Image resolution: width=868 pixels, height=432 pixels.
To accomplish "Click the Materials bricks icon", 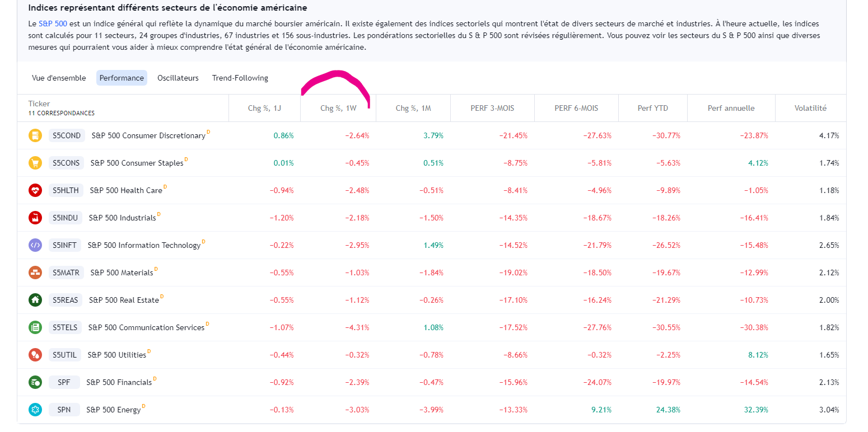I will tap(35, 273).
